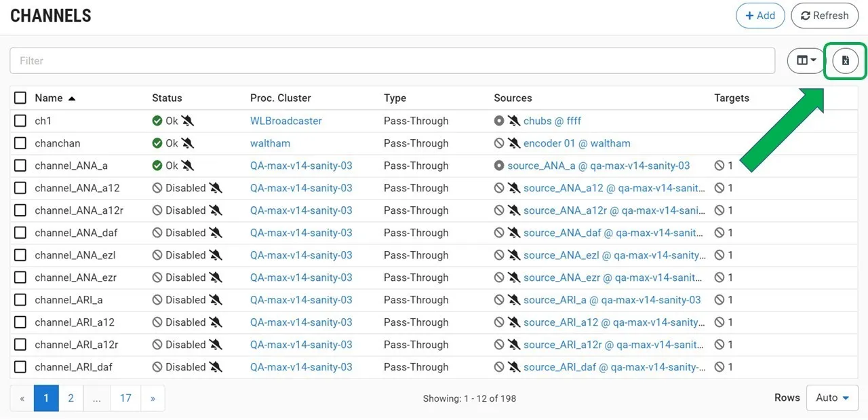Select the ch1 row checkbox
This screenshot has height=420, width=868.
point(20,121)
